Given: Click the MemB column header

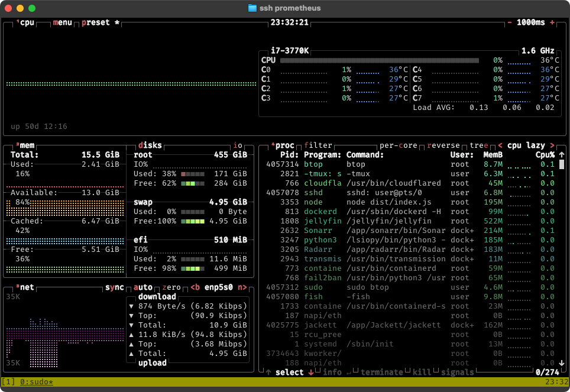Looking at the screenshot, I should [x=493, y=155].
